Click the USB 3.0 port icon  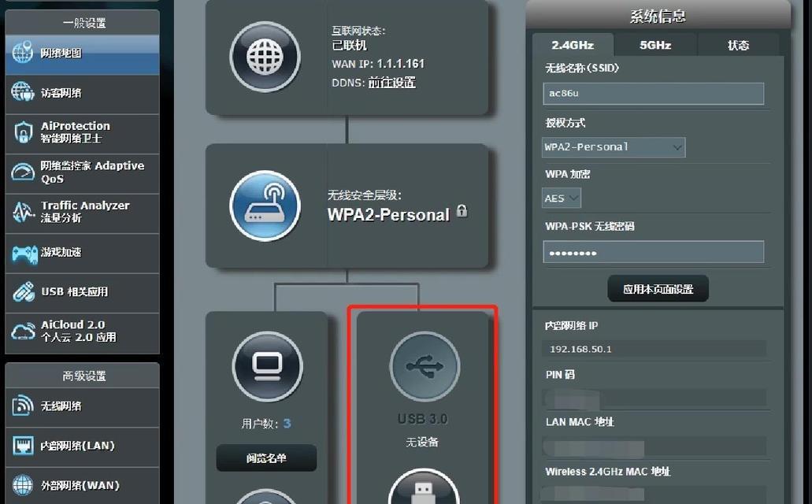coord(425,366)
